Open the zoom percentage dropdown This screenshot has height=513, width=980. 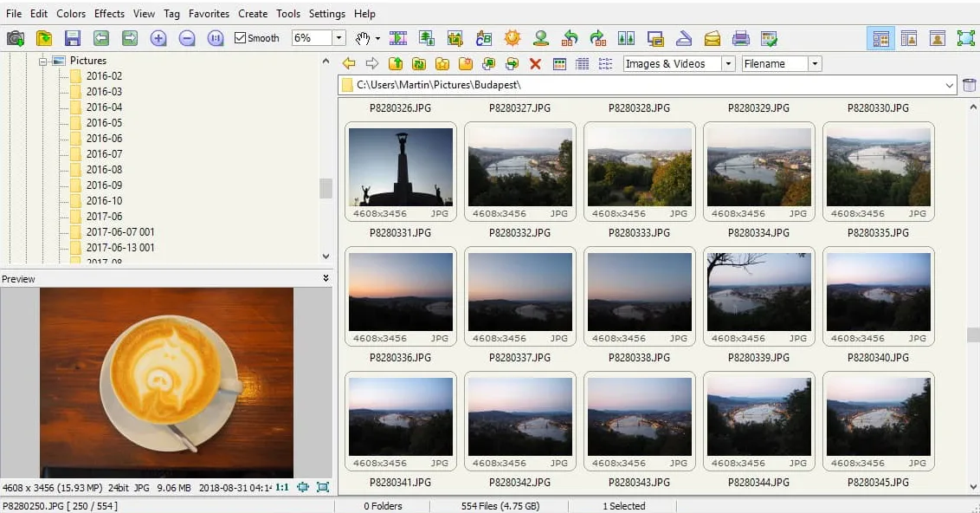tap(338, 37)
